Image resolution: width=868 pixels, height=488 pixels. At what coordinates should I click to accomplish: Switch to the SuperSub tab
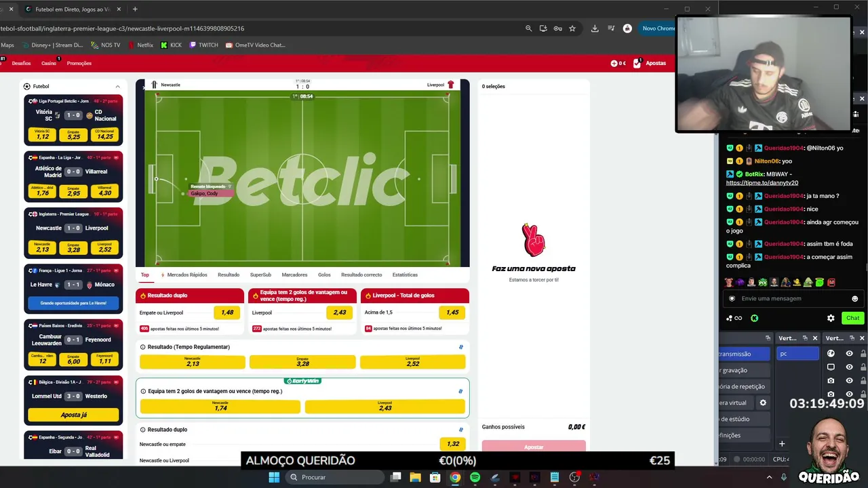(260, 274)
